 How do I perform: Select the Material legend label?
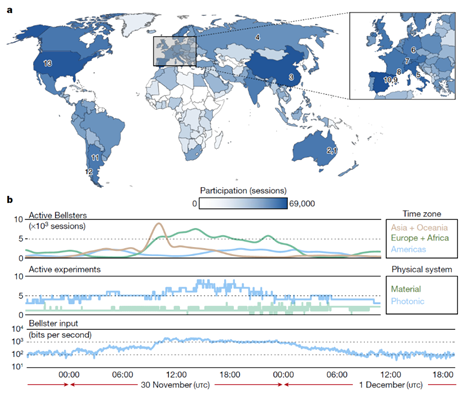(406, 289)
